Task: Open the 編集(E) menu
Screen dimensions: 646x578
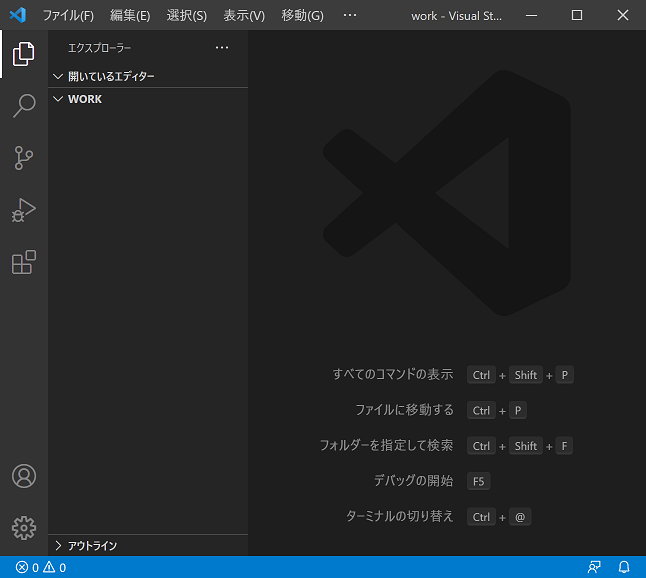Action: pyautogui.click(x=130, y=16)
